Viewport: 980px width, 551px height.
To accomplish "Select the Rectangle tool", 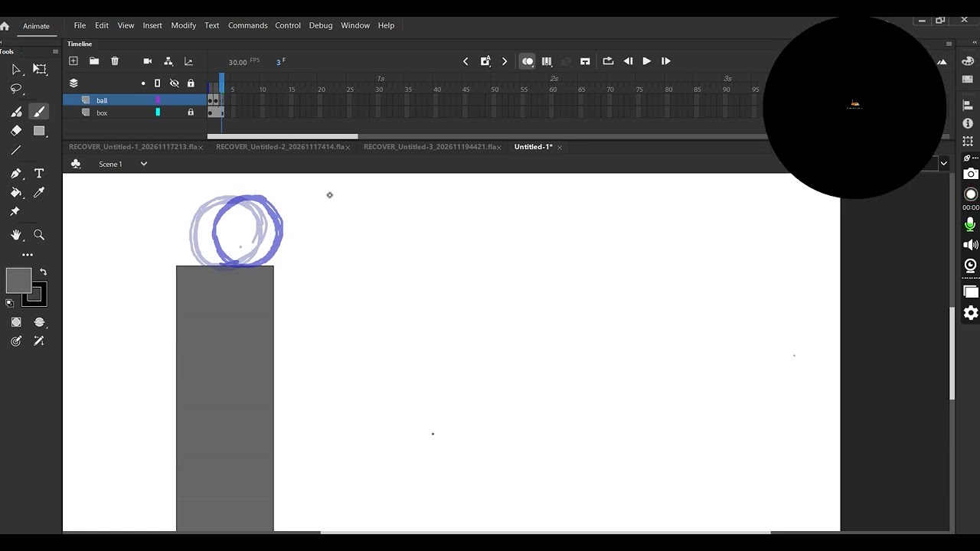I will tap(40, 131).
